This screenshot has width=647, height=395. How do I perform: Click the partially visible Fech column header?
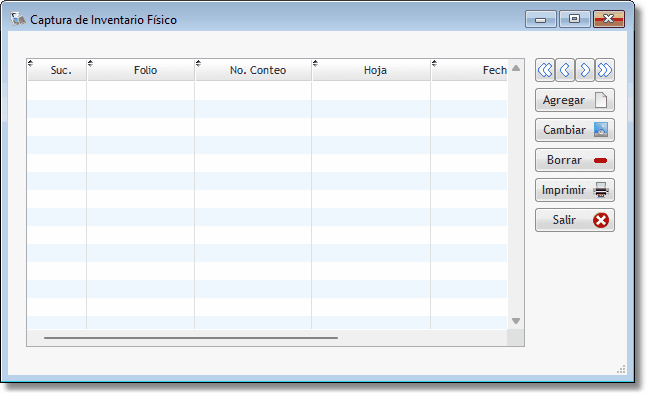click(470, 70)
